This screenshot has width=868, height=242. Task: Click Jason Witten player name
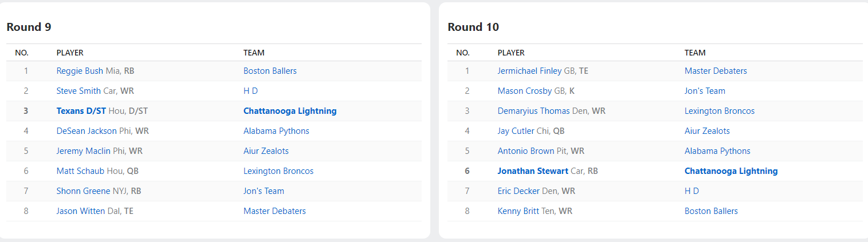[80, 211]
